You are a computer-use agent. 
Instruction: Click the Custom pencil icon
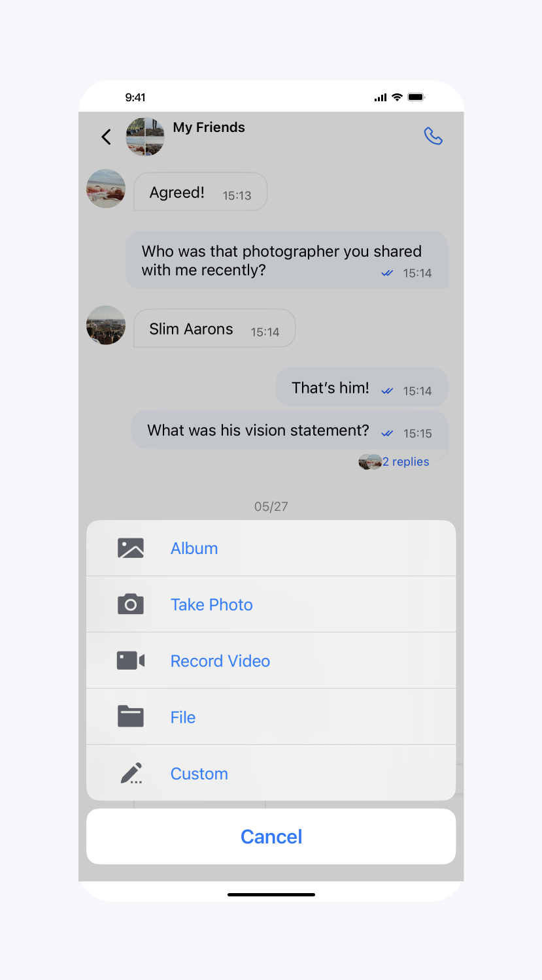tap(131, 773)
